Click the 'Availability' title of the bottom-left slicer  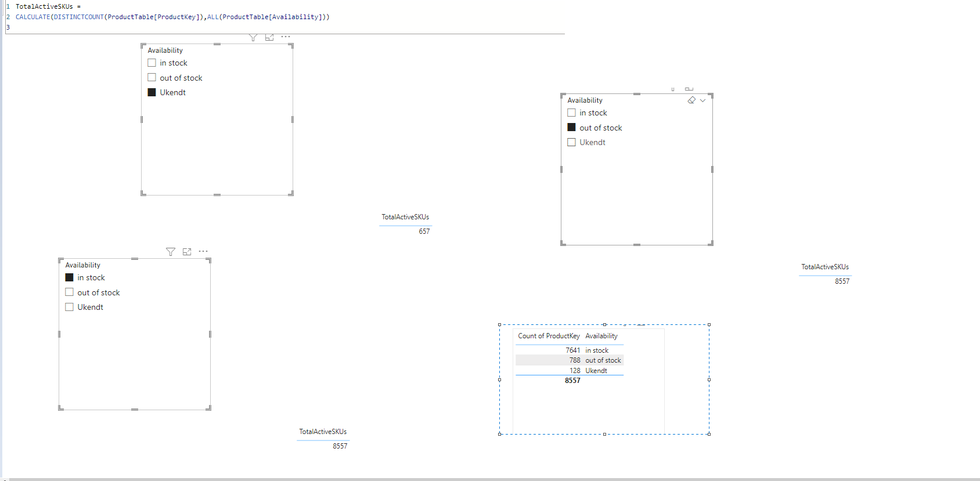82,265
